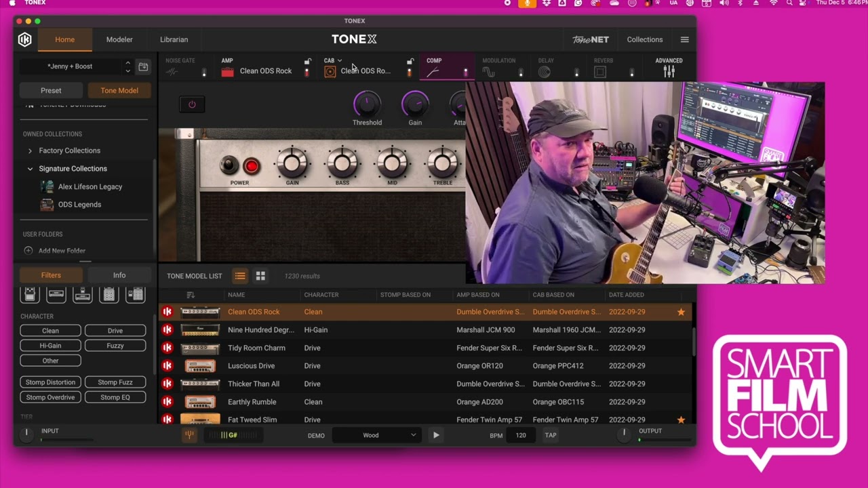Enable the Hi-Gain character filter
The height and width of the screenshot is (488, 868).
[x=50, y=346]
